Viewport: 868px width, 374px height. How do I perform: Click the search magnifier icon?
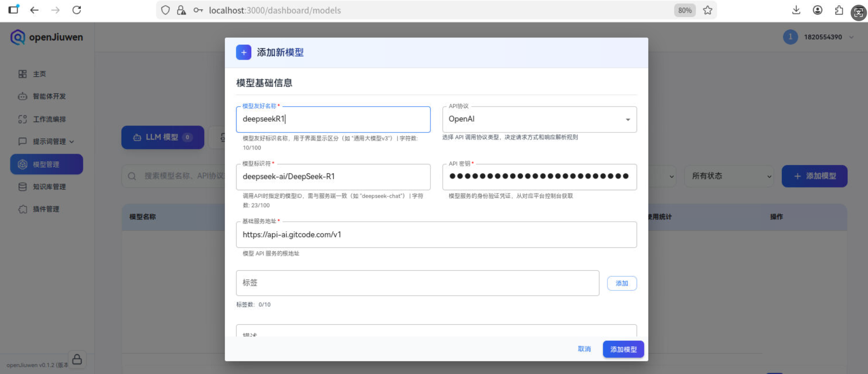tap(132, 176)
